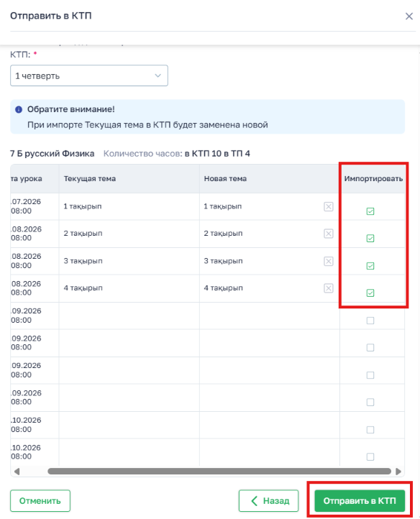
Task: Clear new topic for 1 тақырып row
Action: coord(328,206)
